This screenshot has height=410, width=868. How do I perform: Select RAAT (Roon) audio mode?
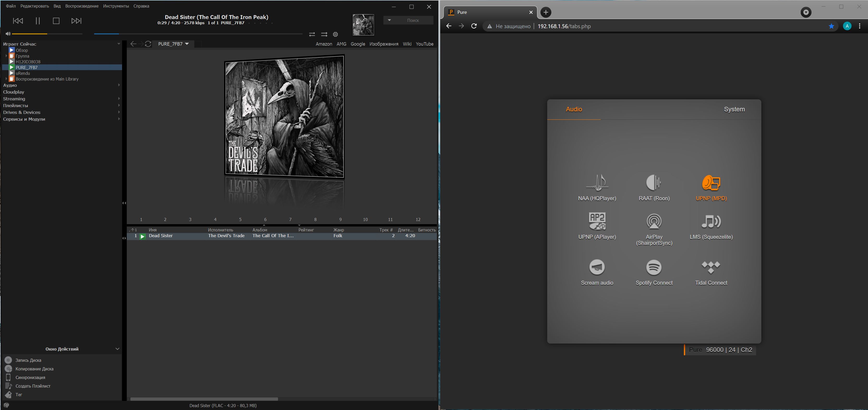coord(654,183)
